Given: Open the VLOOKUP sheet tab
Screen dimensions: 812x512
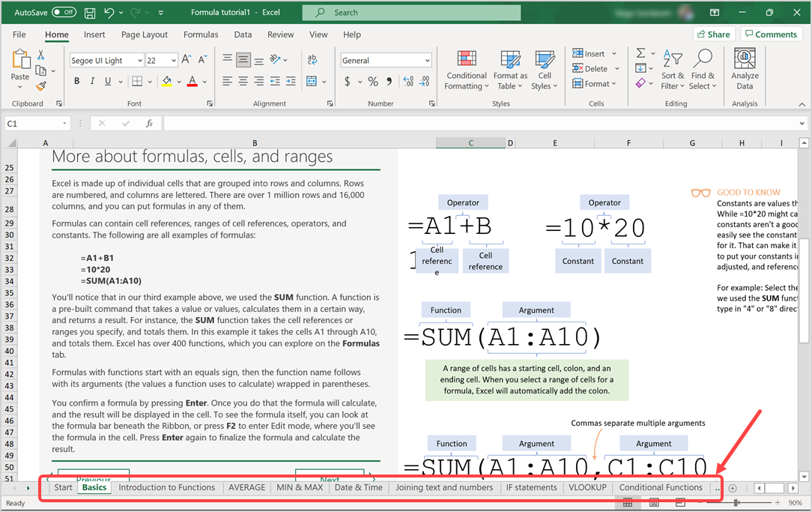Looking at the screenshot, I should click(587, 487).
